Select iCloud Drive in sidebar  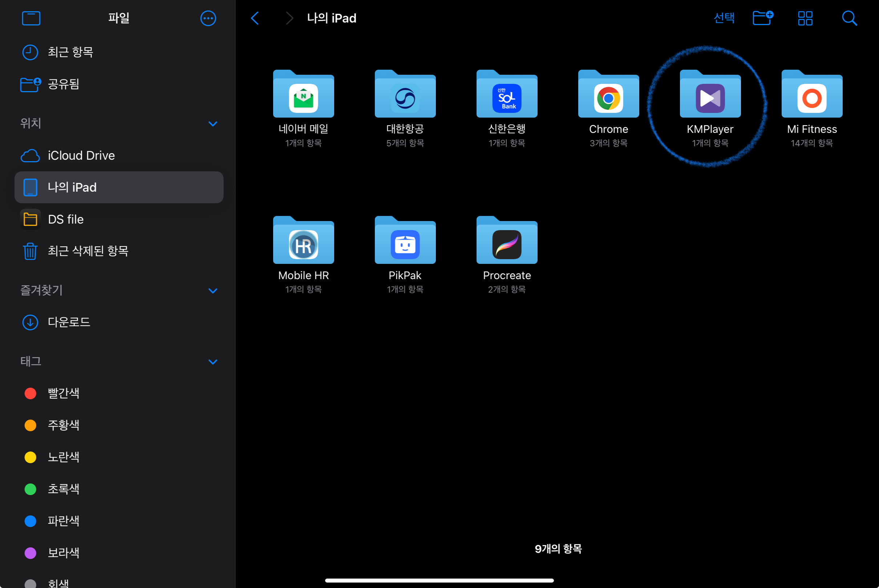(81, 155)
